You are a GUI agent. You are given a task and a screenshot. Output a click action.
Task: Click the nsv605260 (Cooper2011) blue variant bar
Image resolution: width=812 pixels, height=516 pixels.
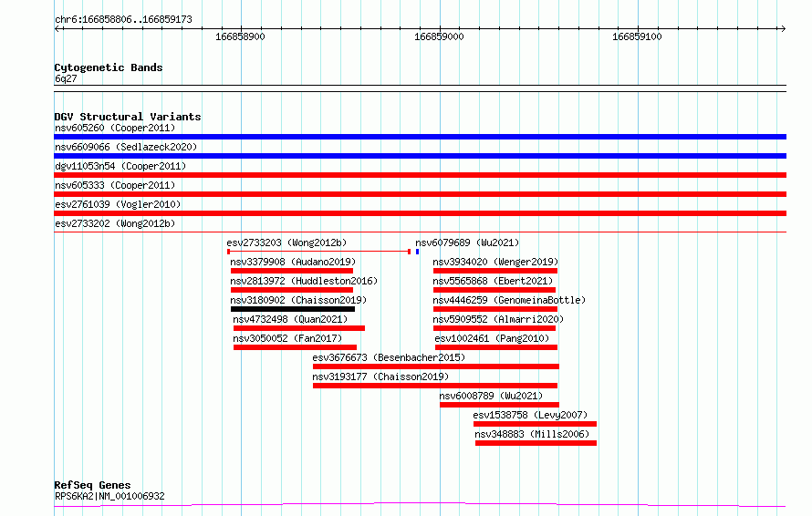(420, 137)
